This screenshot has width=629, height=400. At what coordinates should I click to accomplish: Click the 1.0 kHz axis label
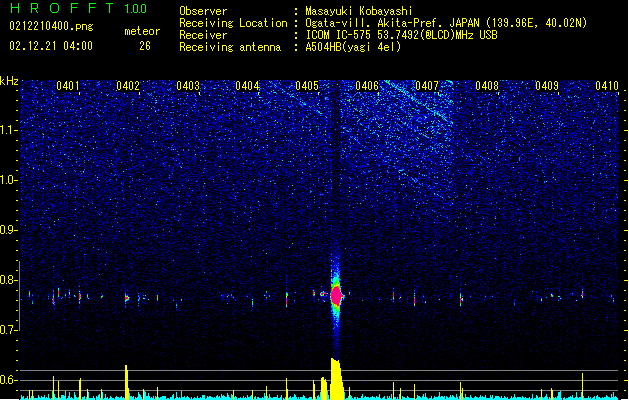9,180
